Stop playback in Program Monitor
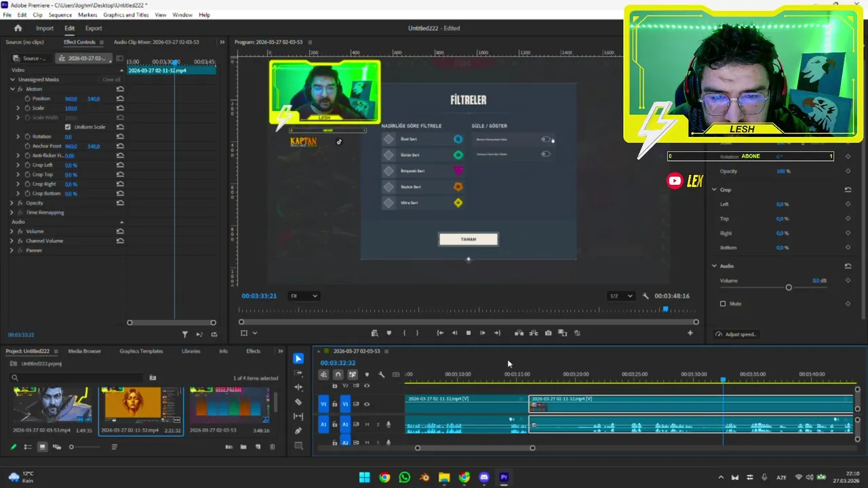The height and width of the screenshot is (488, 868). [x=468, y=333]
